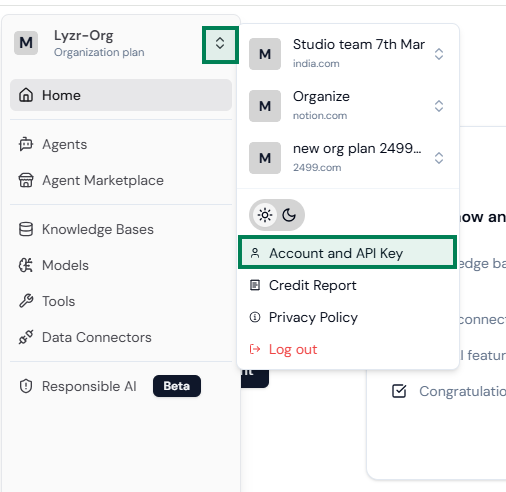
Task: Expand the Organize notion.com chevron
Action: pos(439,106)
